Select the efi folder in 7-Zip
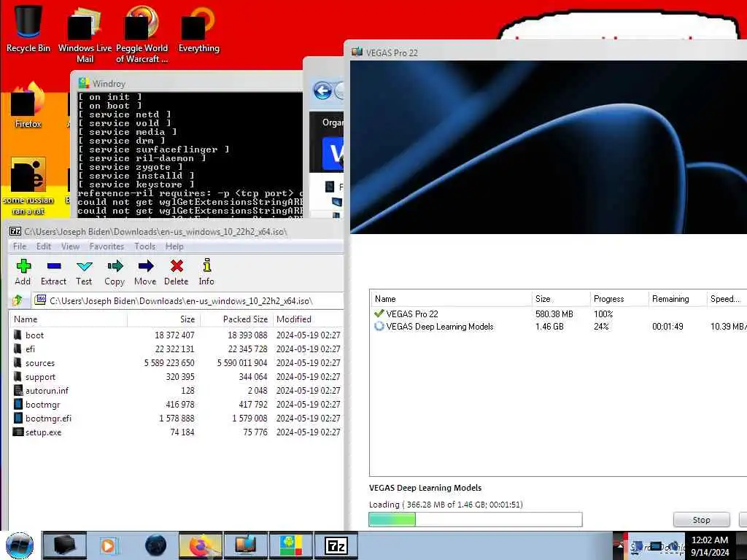747x560 pixels. pos(176,349)
